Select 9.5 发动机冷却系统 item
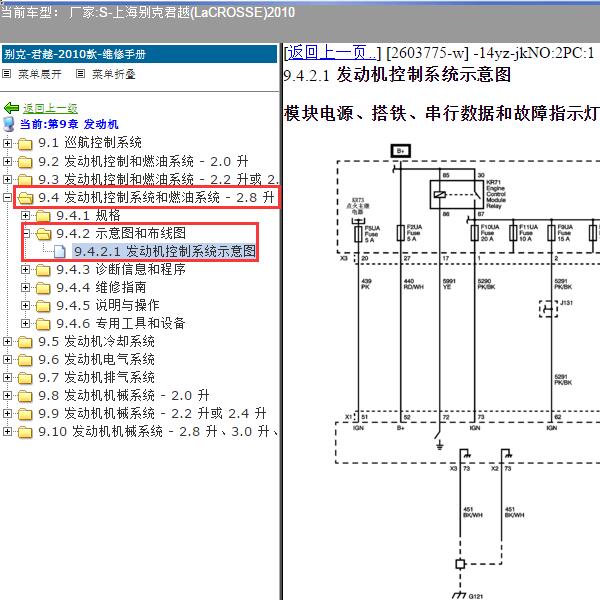Screen dimensions: 600x600 (x=96, y=341)
